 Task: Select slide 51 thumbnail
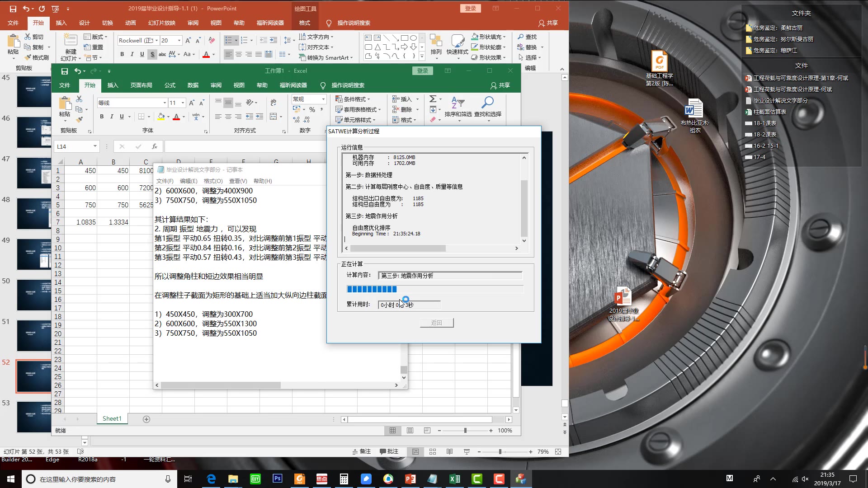34,335
